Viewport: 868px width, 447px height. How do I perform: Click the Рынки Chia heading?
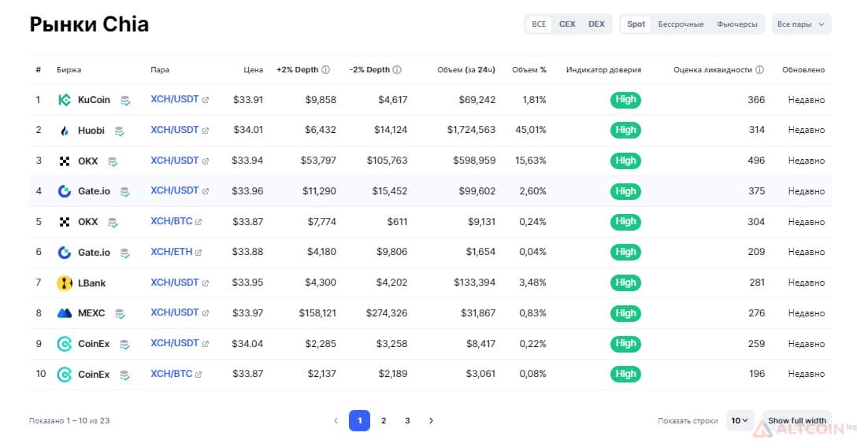89,24
